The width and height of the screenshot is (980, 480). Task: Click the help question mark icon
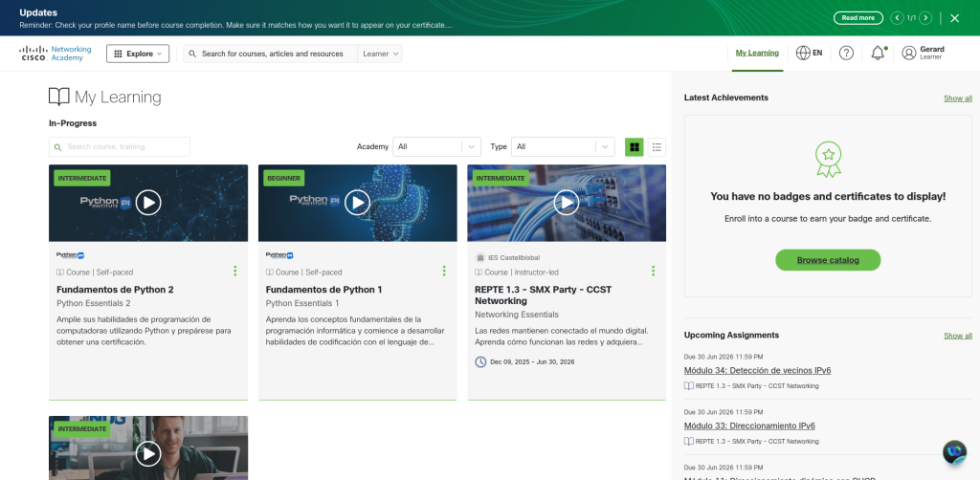846,54
